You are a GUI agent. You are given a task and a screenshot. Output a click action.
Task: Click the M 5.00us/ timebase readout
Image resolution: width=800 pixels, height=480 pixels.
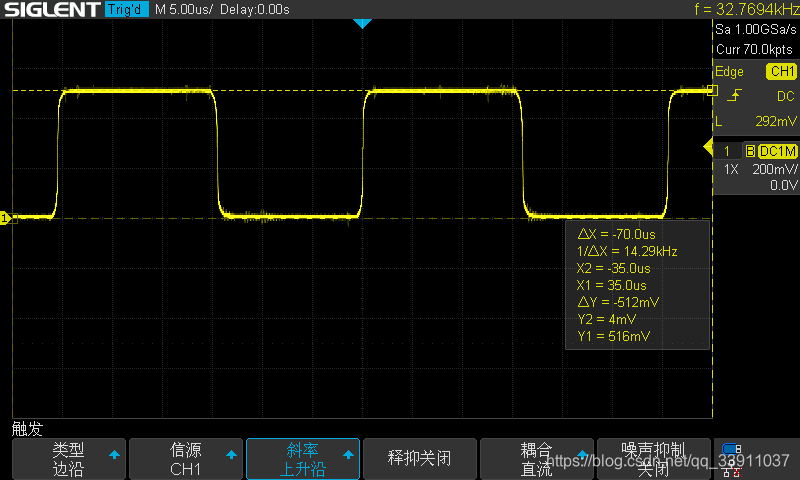tap(184, 9)
